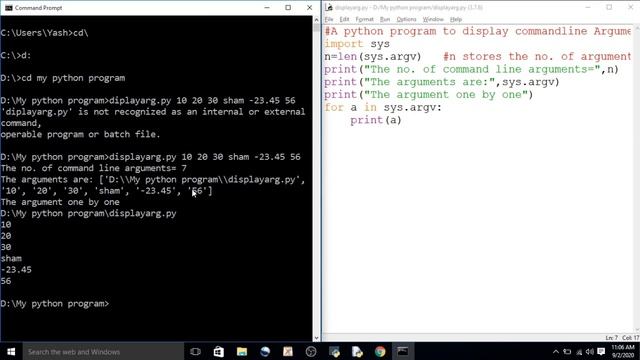This screenshot has width=640, height=360.
Task: Launch Google Chrome from the taskbar
Action: [x=380, y=351]
